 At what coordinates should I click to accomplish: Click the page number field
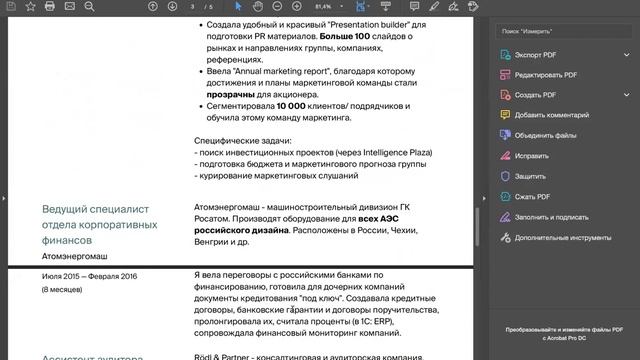192,7
